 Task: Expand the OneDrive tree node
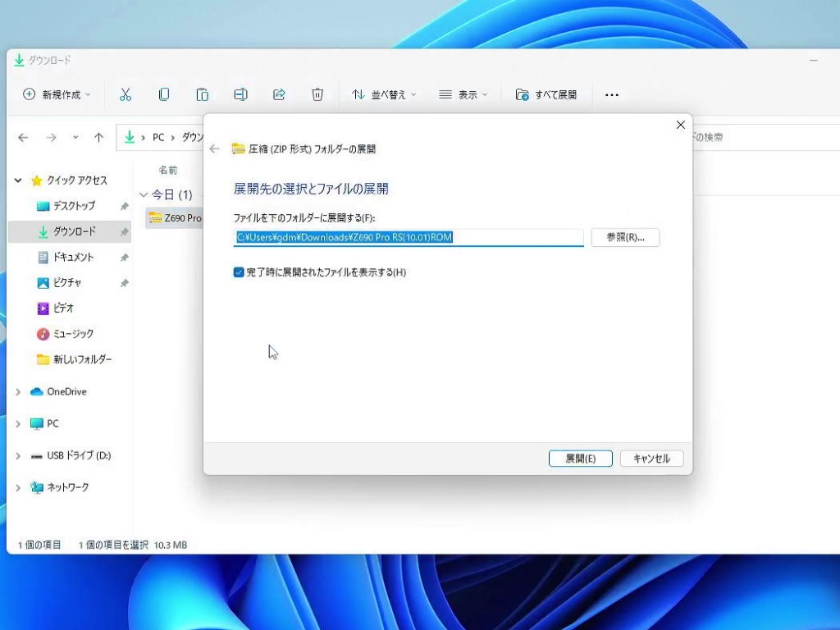pyautogui.click(x=18, y=392)
